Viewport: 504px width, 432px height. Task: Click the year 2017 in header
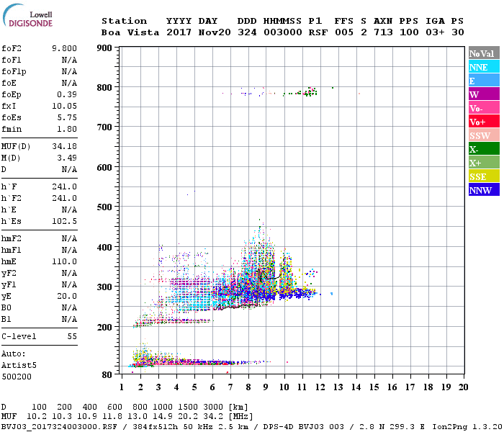[179, 32]
